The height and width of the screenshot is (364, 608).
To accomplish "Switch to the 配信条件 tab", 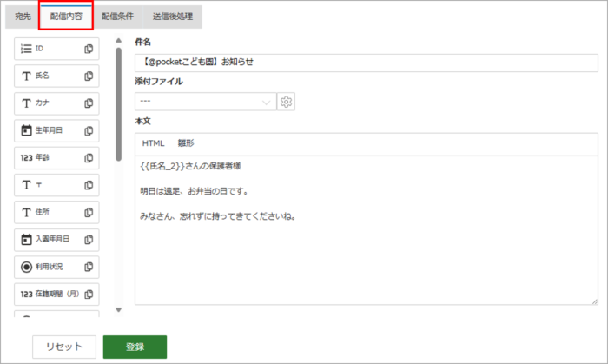I will click(x=117, y=17).
